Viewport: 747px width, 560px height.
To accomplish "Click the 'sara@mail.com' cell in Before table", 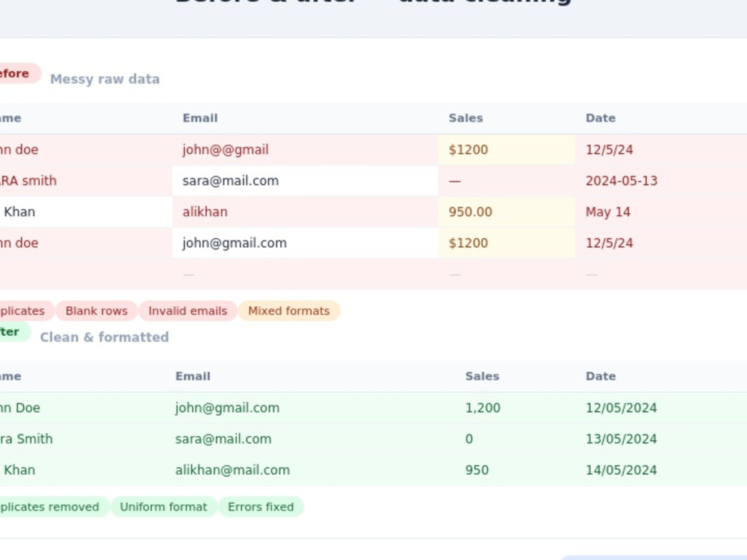I will coord(305,181).
